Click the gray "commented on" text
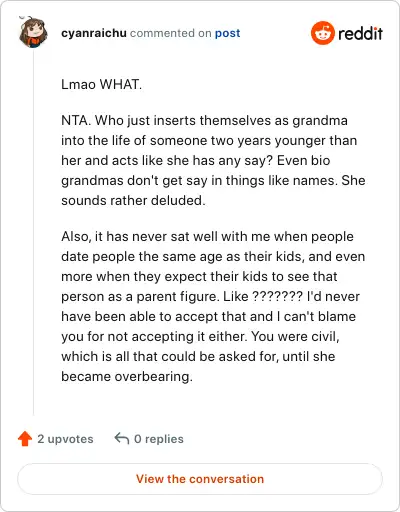This screenshot has height=512, width=400. tap(171, 33)
